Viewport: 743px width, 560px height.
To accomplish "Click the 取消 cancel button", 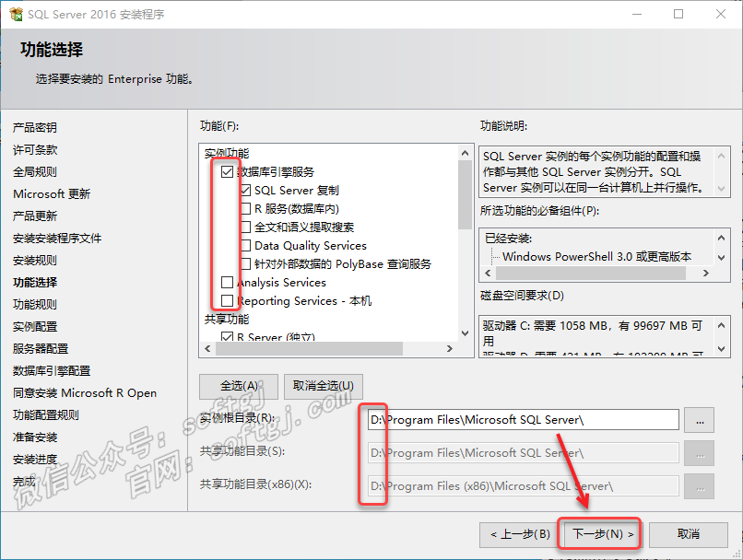I will pos(689,534).
